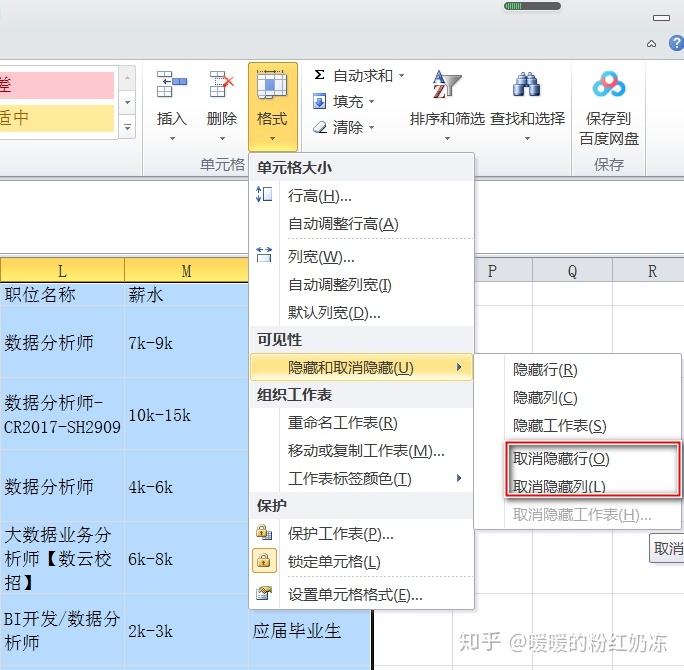Choose 行高(H) from the format menu
Viewport: 684px width, 670px height.
coord(361,196)
